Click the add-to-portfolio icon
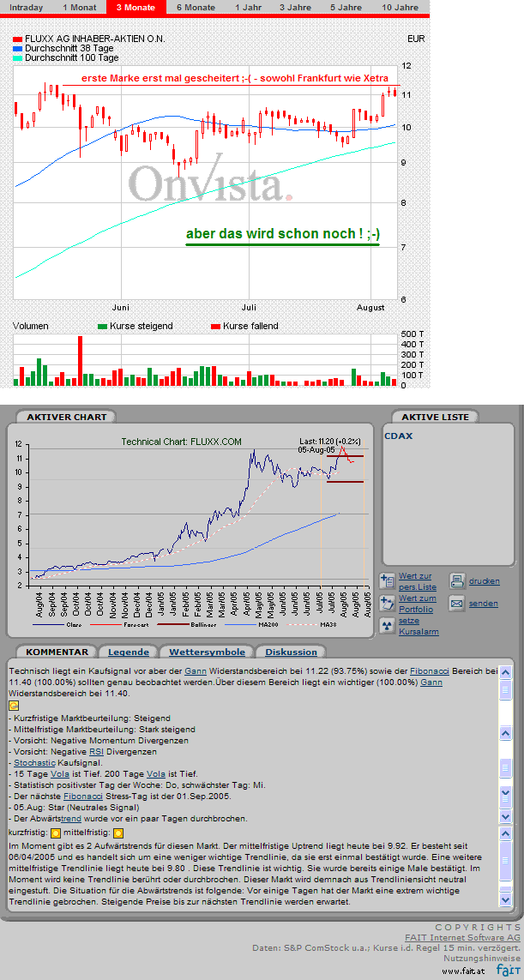The image size is (524, 980). [387, 603]
